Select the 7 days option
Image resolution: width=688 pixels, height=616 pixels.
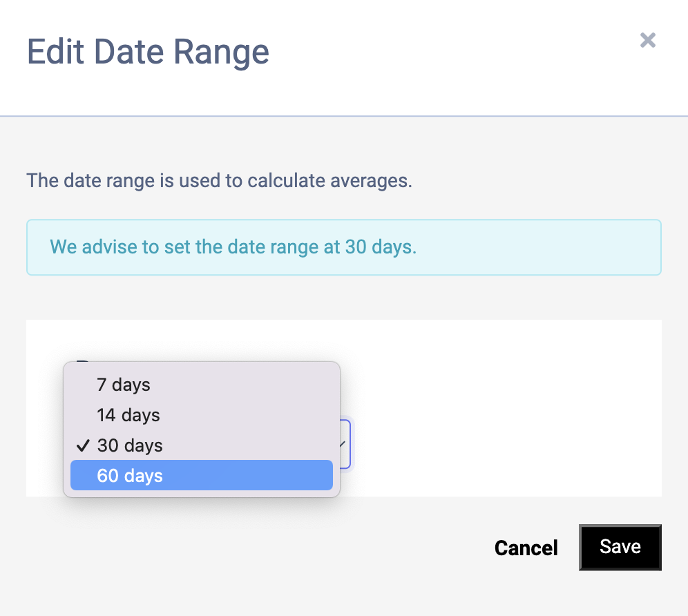(124, 385)
